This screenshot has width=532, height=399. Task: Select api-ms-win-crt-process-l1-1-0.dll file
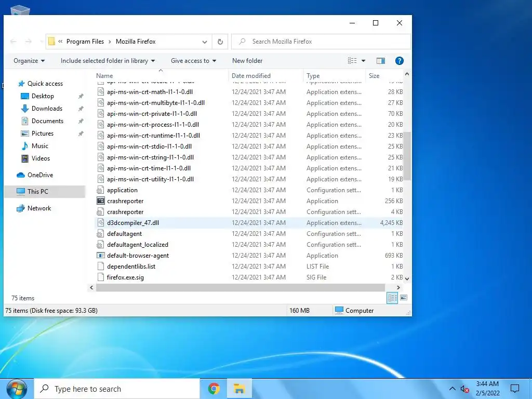pyautogui.click(x=249, y=125)
